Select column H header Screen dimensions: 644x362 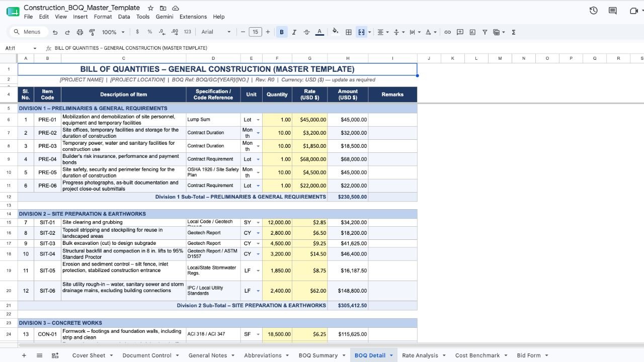coord(348,58)
